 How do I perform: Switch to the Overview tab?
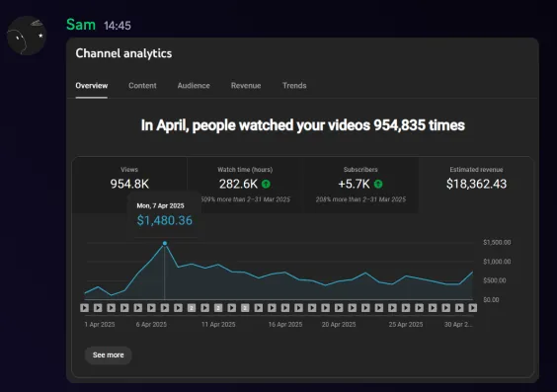(92, 86)
